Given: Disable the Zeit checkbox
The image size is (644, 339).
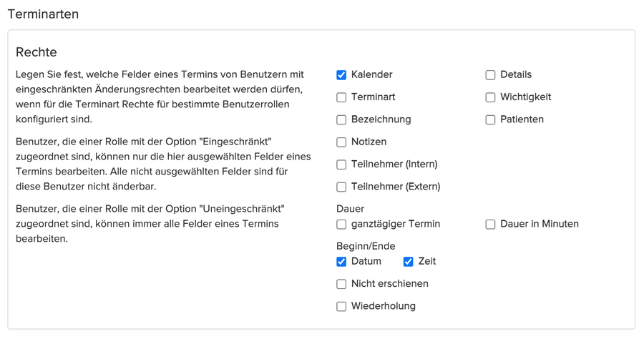Looking at the screenshot, I should tap(408, 262).
